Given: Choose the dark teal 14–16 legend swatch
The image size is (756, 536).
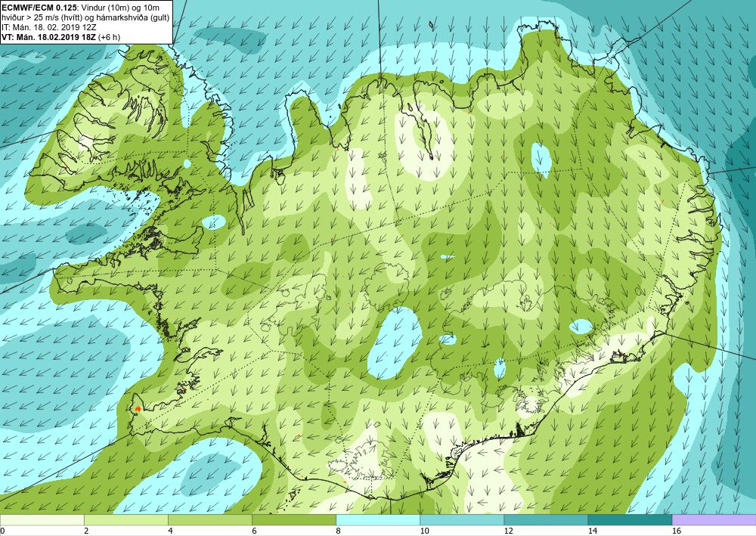Looking at the screenshot, I should (630, 520).
